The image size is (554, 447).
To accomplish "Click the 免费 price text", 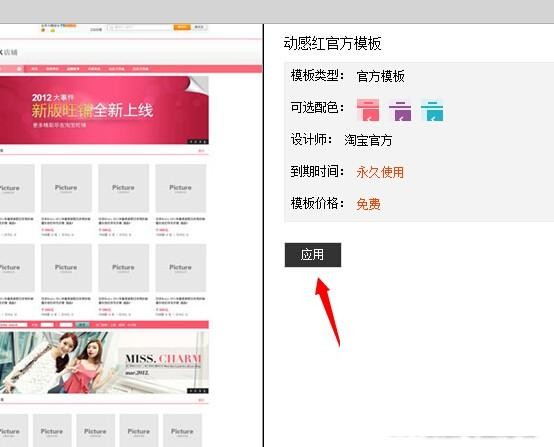I will (369, 204).
